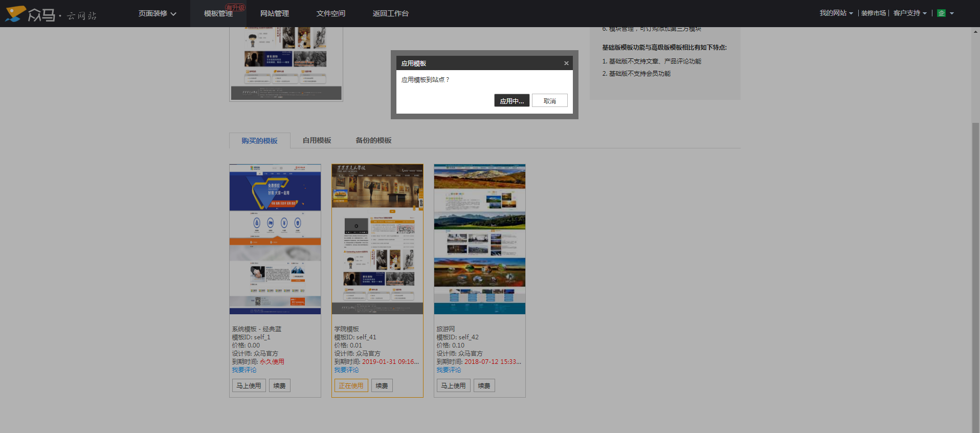Screen dimensions: 980x433
Task: Switch to the 自用模板 tab
Action: coord(317,140)
